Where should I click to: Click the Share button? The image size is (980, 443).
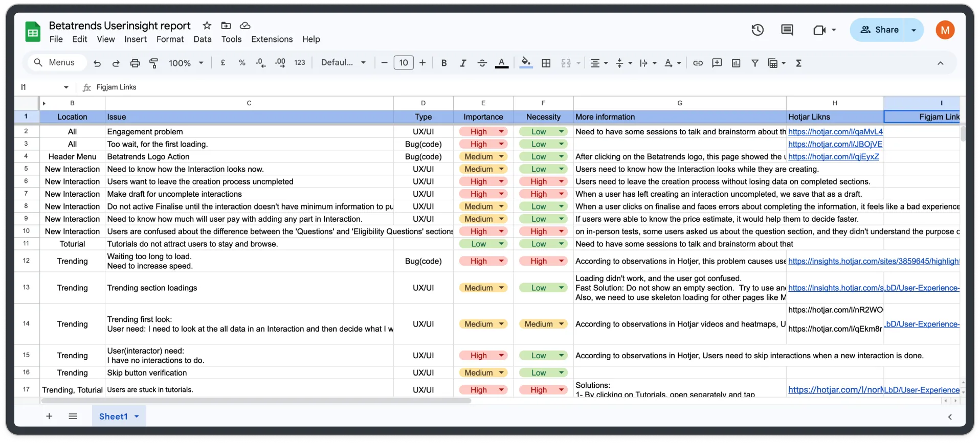point(878,30)
